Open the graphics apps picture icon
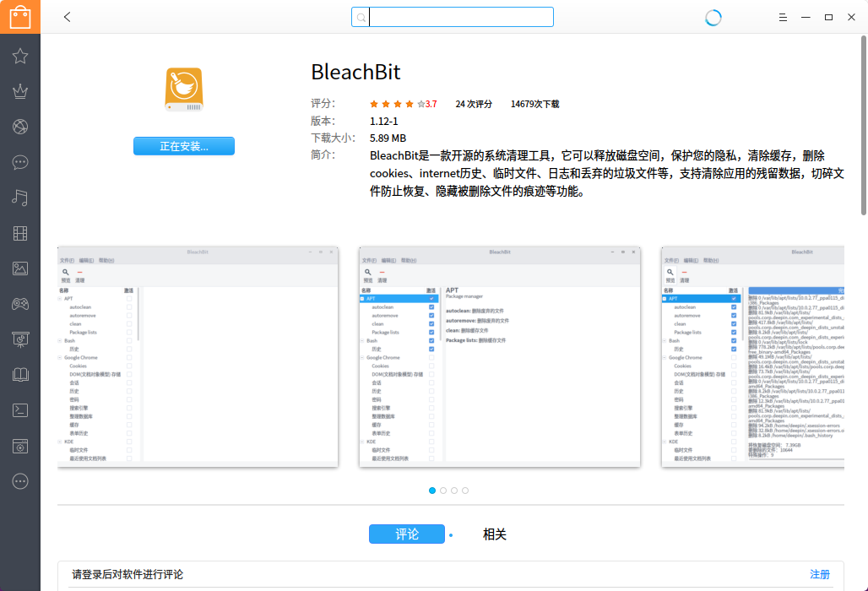 click(x=20, y=268)
